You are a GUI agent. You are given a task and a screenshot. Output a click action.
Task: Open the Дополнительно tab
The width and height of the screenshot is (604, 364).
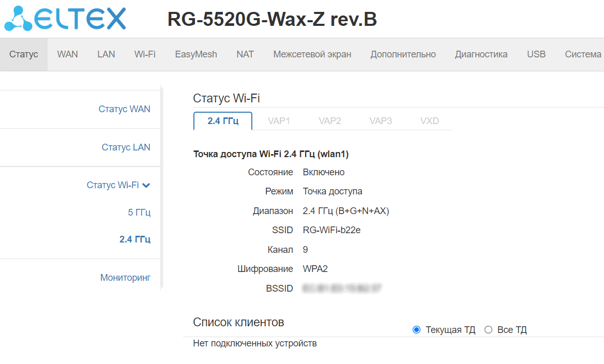point(403,54)
